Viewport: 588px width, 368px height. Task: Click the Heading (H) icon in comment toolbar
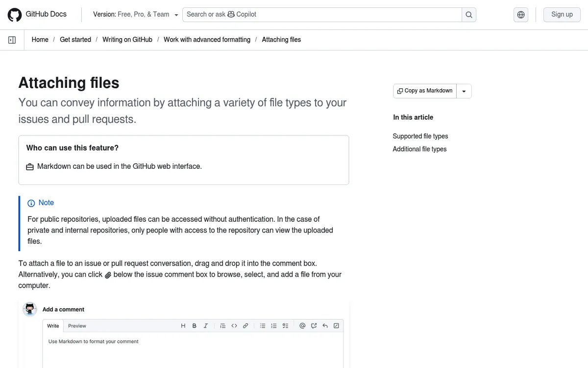click(x=183, y=326)
